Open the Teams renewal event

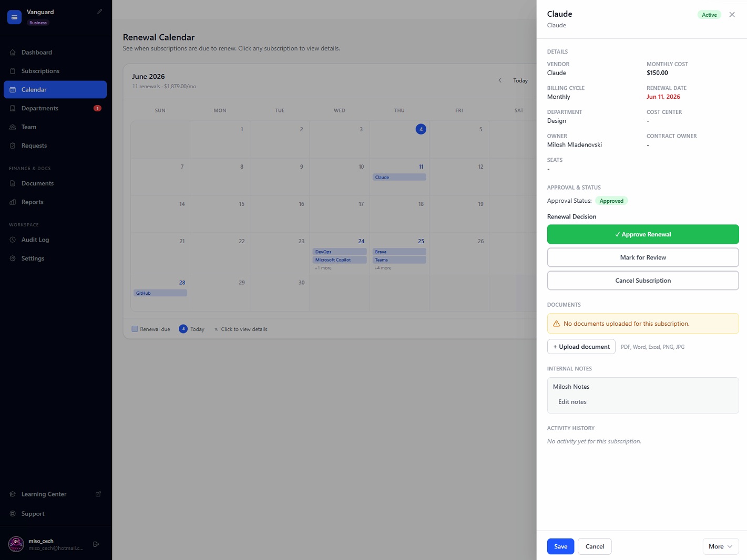[x=400, y=260]
